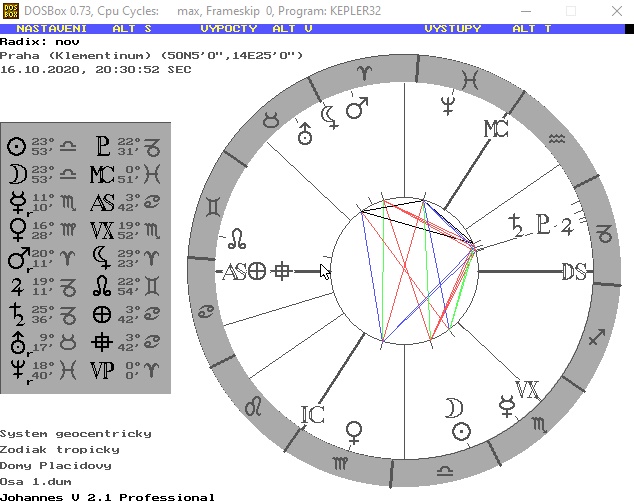634x502 pixels.
Task: Click the Saturn symbol in the planet table
Action: pyautogui.click(x=18, y=314)
